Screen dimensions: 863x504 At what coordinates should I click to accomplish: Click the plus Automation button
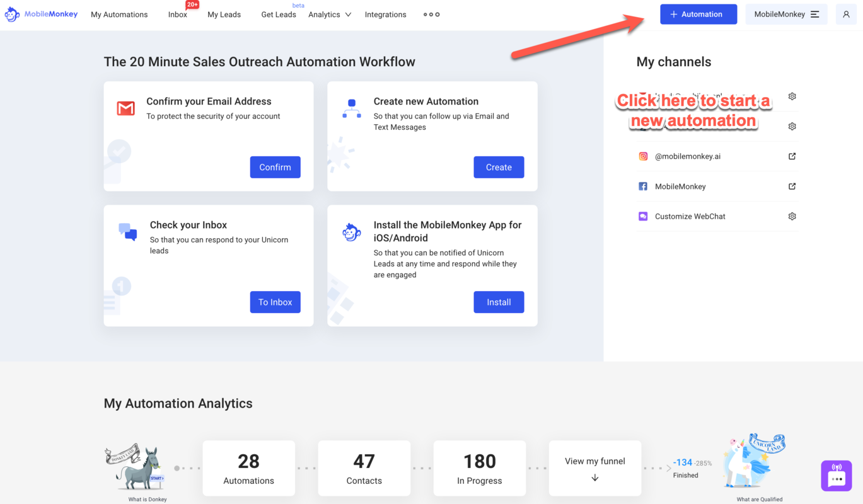tap(698, 14)
